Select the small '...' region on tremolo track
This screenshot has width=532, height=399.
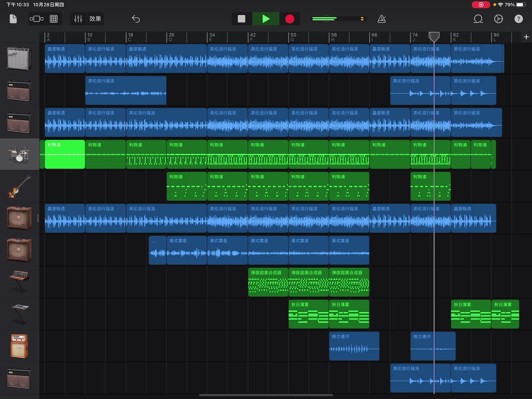(x=157, y=250)
